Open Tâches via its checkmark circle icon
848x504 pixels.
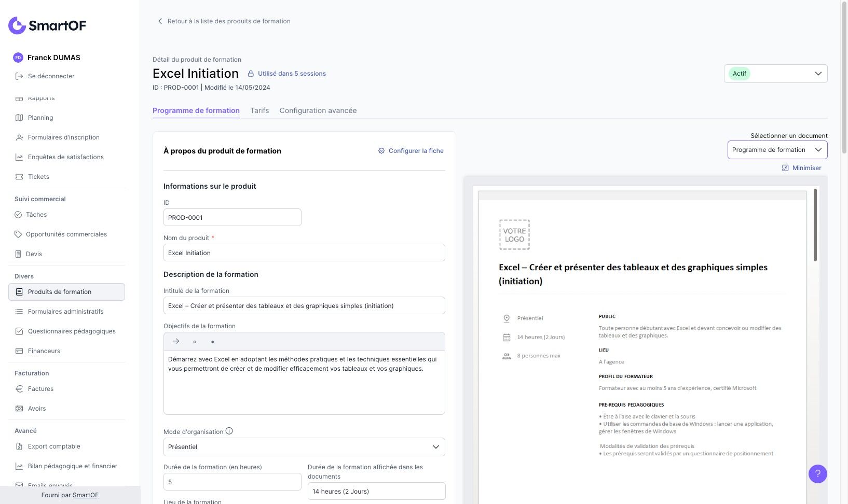[x=18, y=215]
